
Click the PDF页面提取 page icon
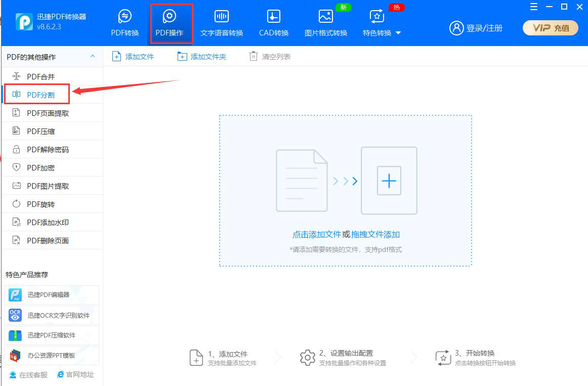[16, 112]
